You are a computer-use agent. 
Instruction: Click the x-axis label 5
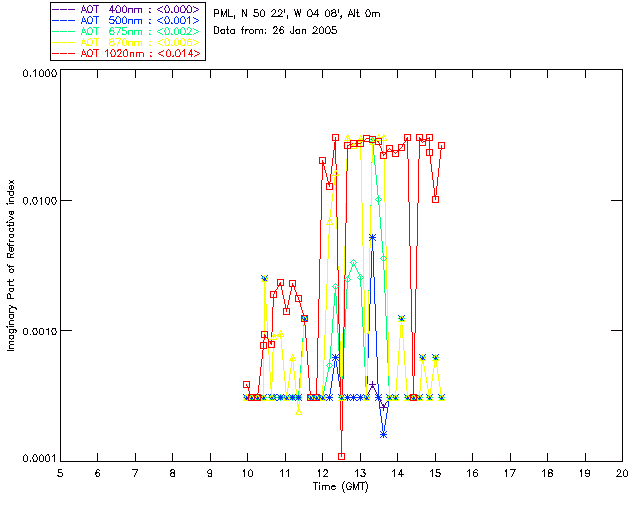coord(60,473)
